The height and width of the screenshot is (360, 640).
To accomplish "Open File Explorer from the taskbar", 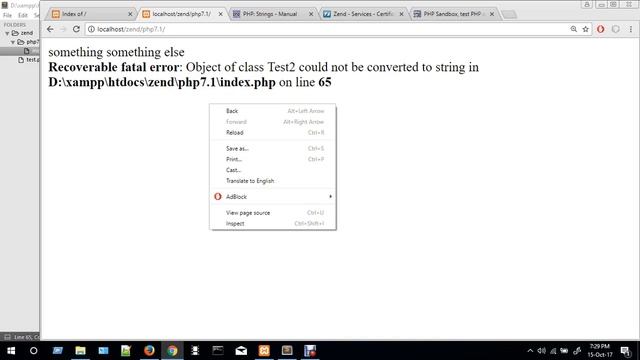I will [80, 351].
